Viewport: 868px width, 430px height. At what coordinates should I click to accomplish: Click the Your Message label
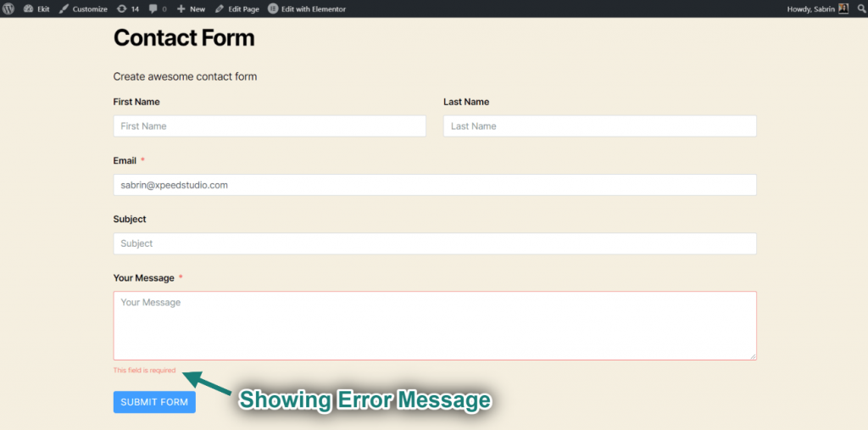tap(143, 278)
